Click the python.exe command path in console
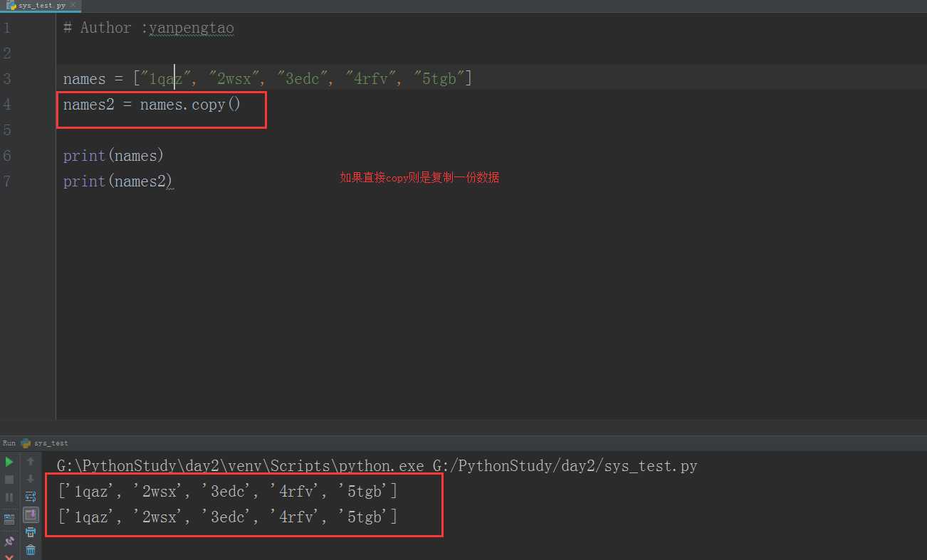 click(240, 466)
